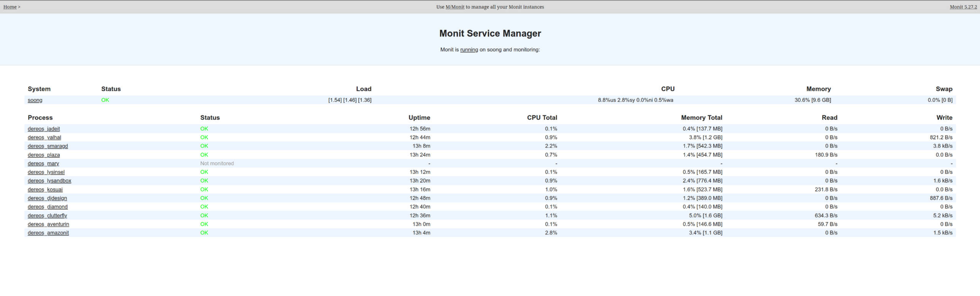Image resolution: width=980 pixels, height=296 pixels.
Task: Click swap value 0.0% [0 B]
Action: click(940, 100)
